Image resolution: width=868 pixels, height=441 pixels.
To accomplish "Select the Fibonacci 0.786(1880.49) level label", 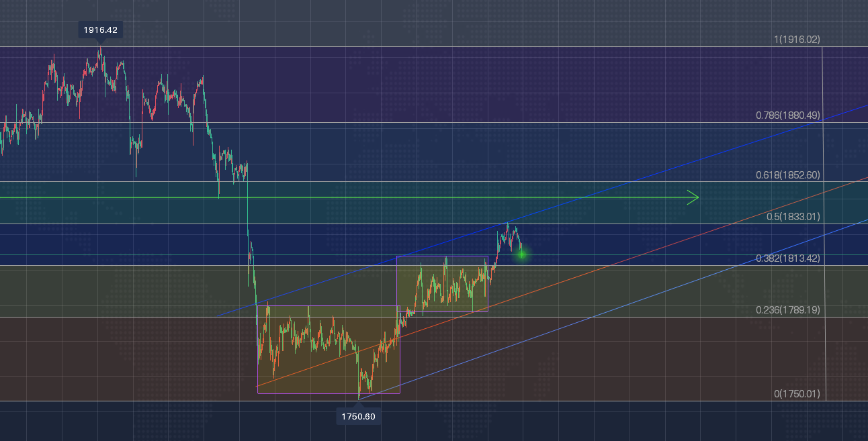I will pos(788,115).
